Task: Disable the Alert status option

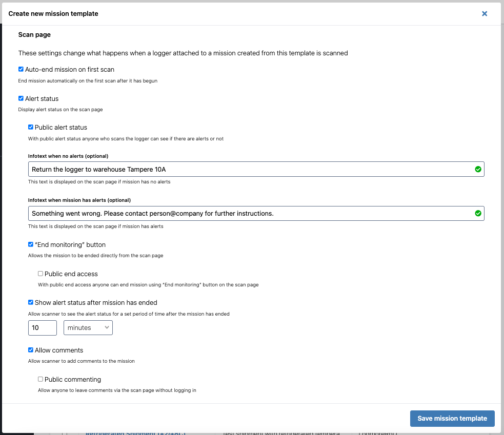Action: click(x=21, y=98)
